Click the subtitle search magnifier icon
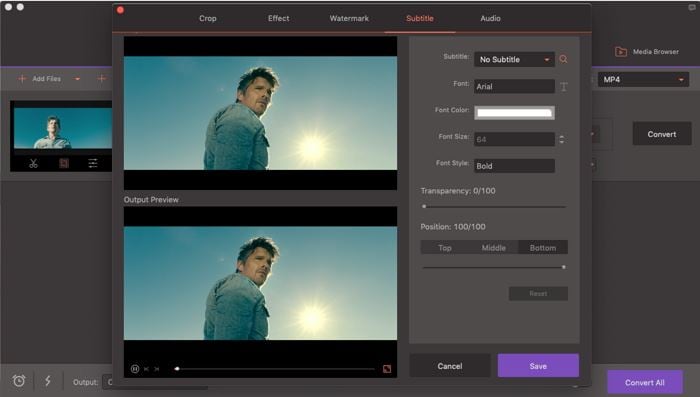 coord(563,59)
